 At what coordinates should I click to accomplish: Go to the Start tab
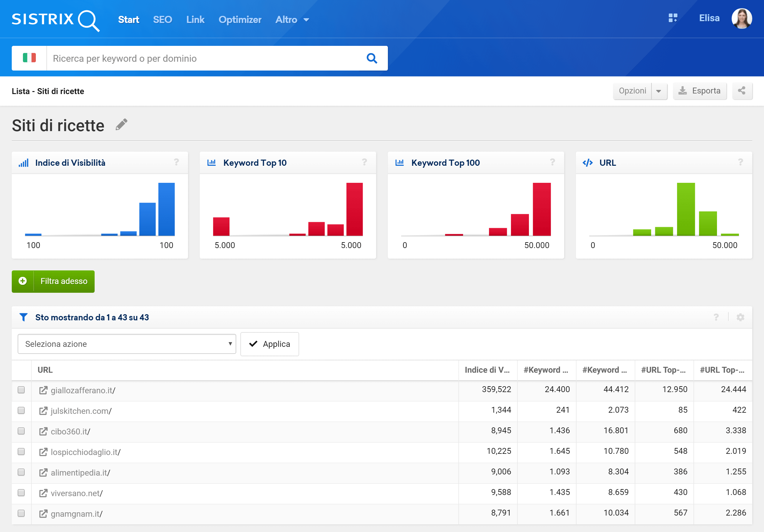point(128,20)
